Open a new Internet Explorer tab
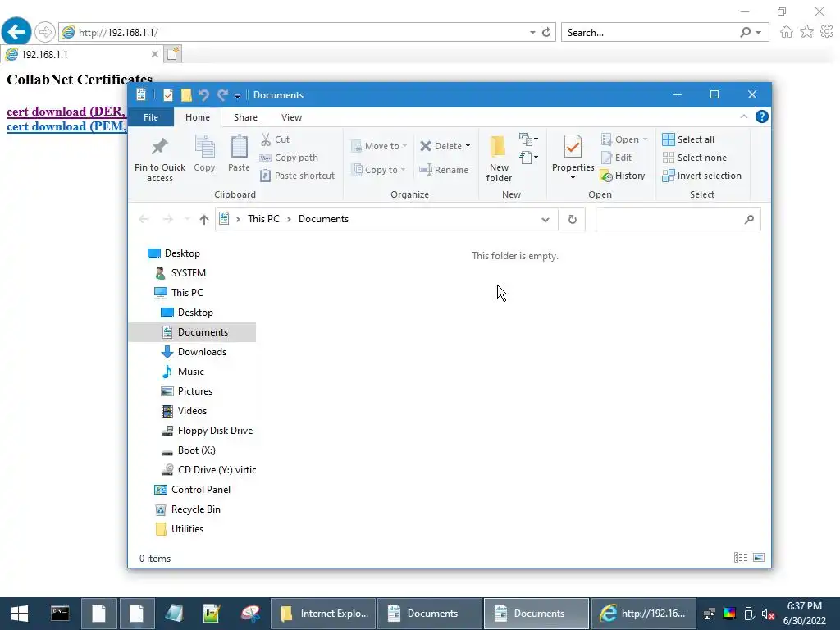This screenshot has width=840, height=630. pyautogui.click(x=172, y=54)
